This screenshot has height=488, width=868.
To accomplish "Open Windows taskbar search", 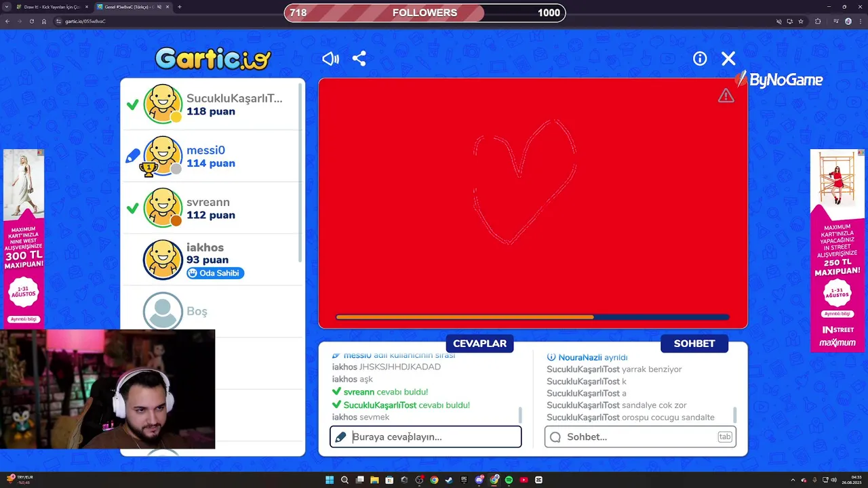I will point(344,480).
